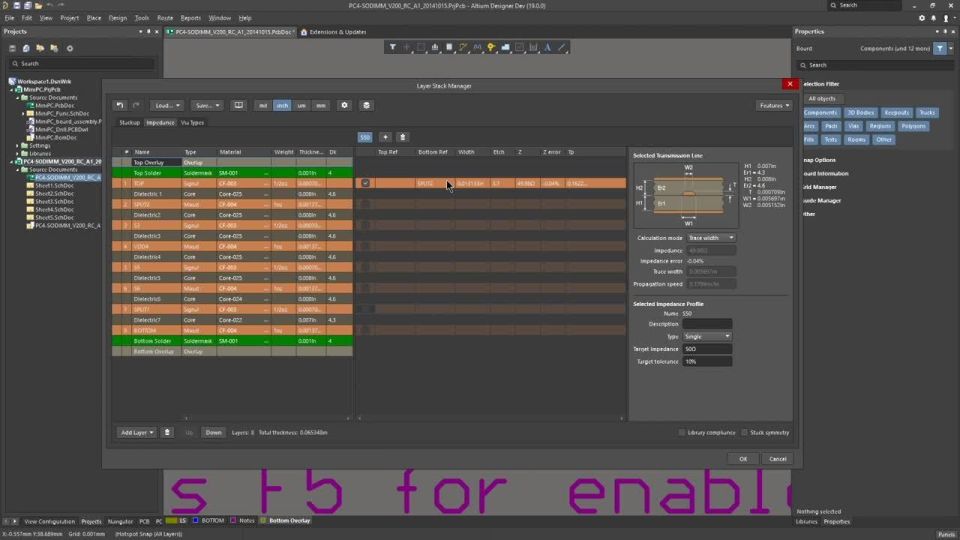Click the length tuning icon in the PCB toolbar
Image resolution: width=960 pixels, height=540 pixels.
point(477,47)
